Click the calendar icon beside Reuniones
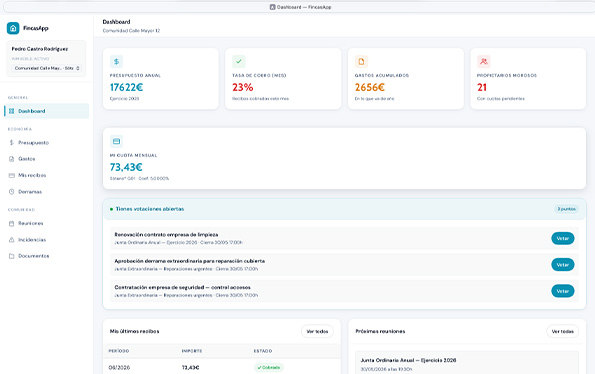 click(11, 223)
